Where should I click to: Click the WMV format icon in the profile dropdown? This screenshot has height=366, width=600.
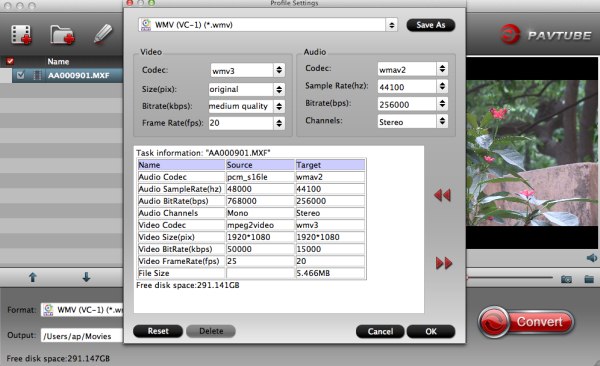click(146, 25)
